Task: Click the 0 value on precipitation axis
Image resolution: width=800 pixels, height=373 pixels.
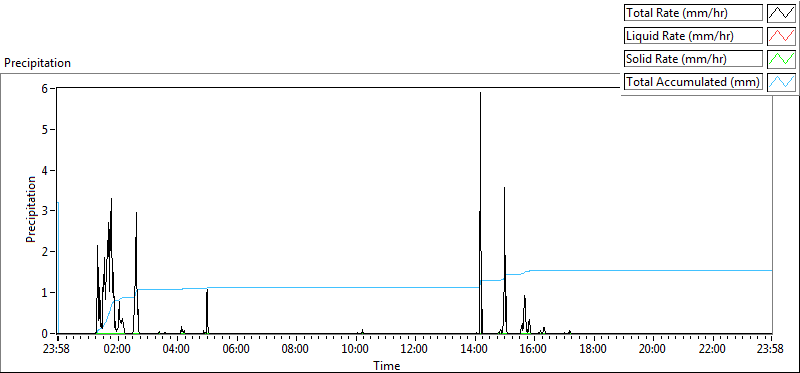Action: click(45, 333)
